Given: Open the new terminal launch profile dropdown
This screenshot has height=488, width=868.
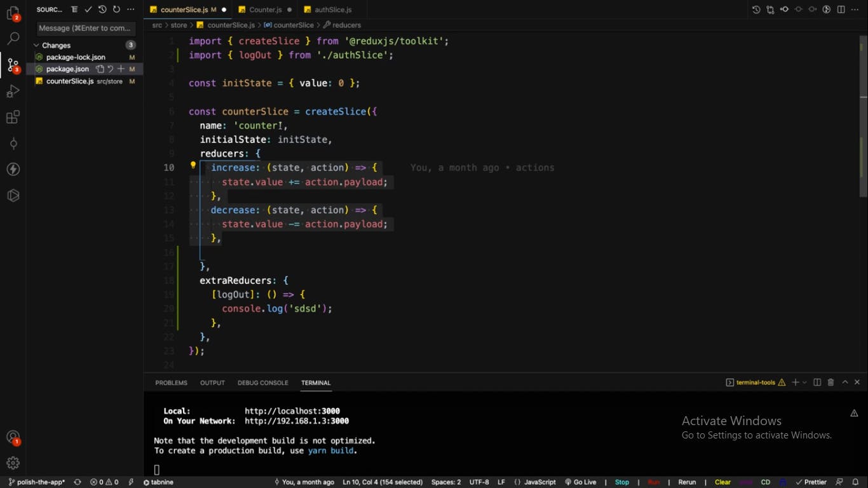Looking at the screenshot, I should click(x=804, y=383).
